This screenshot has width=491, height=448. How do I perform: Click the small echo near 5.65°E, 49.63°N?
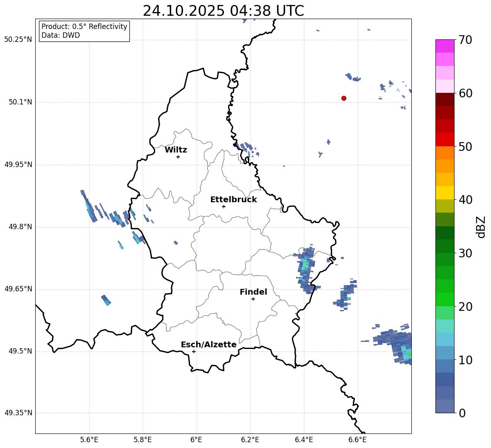pyautogui.click(x=106, y=300)
